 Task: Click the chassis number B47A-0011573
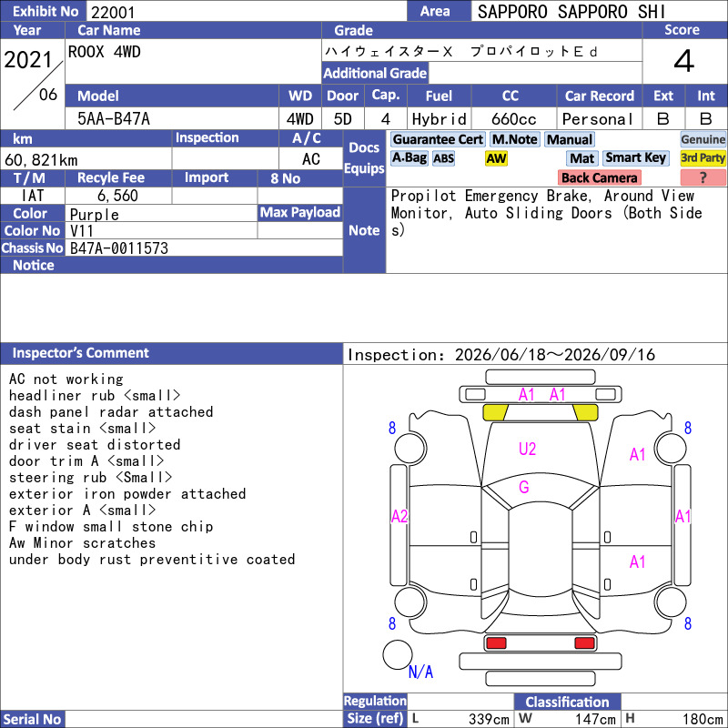[119, 248]
